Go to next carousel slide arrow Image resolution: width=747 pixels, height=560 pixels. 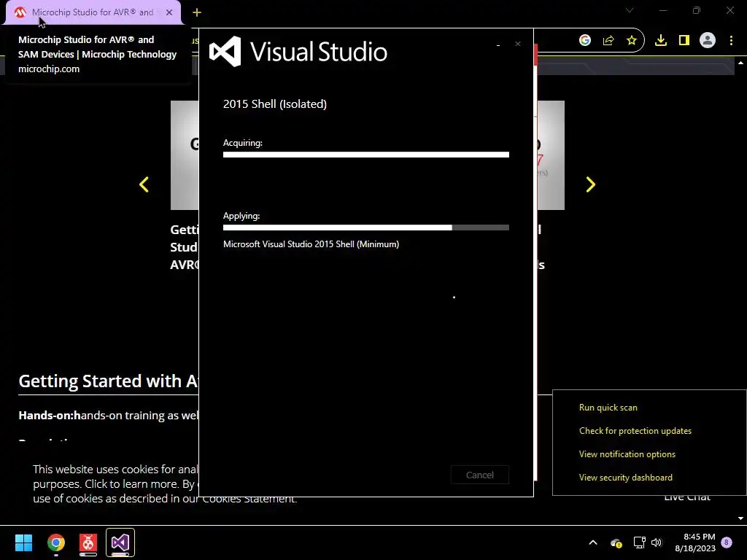(591, 184)
